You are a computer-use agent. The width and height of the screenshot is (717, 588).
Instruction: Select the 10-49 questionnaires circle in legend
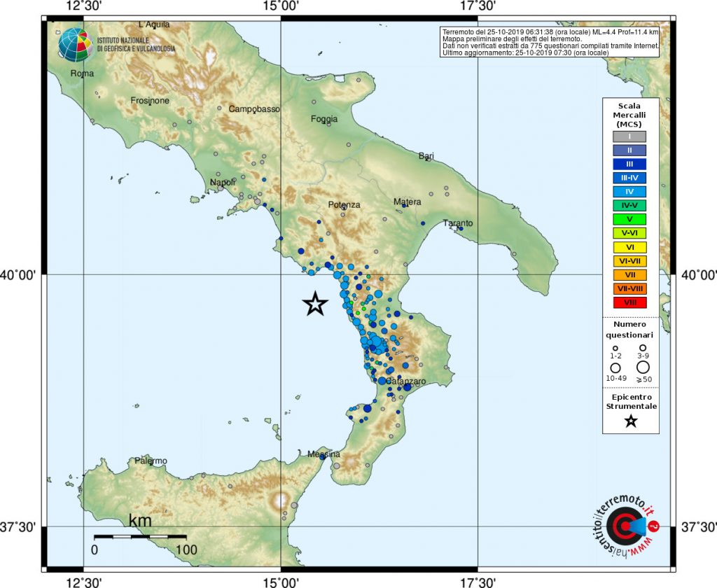click(616, 366)
